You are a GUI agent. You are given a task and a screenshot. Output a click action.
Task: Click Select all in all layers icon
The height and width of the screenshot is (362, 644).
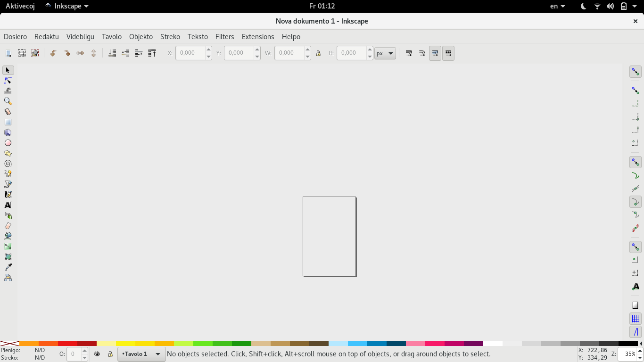pyautogui.click(x=22, y=53)
